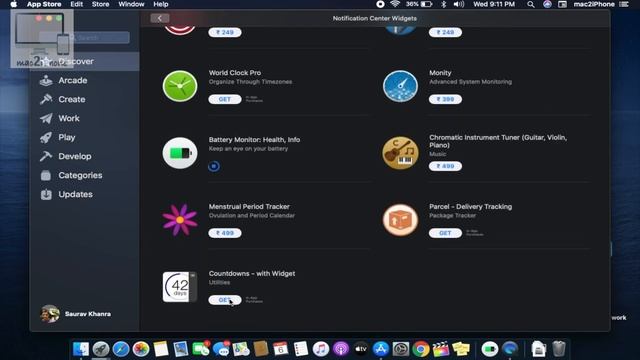This screenshot has height=360, width=640.
Task: Click the back chevron button
Action: pos(160,18)
